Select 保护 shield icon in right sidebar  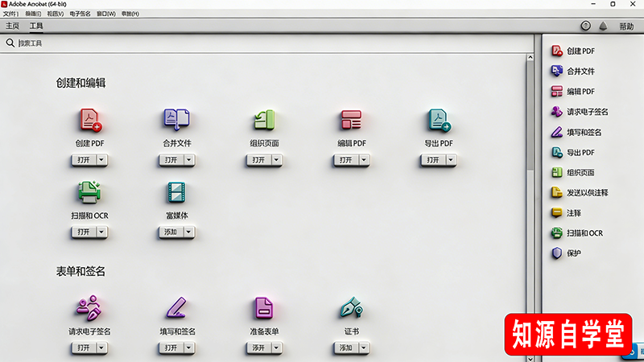pyautogui.click(x=557, y=253)
